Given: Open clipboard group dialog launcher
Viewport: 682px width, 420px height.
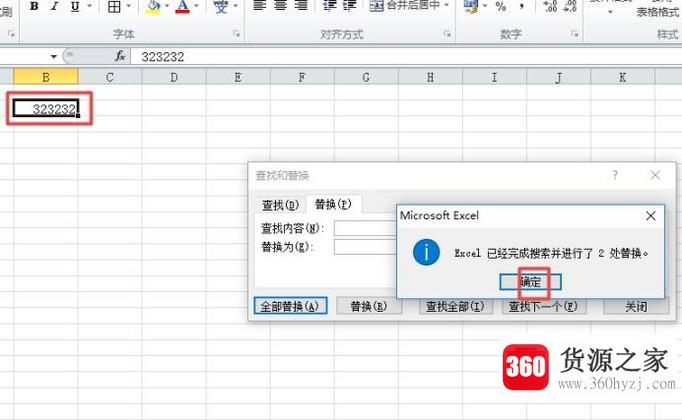Looking at the screenshot, I should point(11,33).
